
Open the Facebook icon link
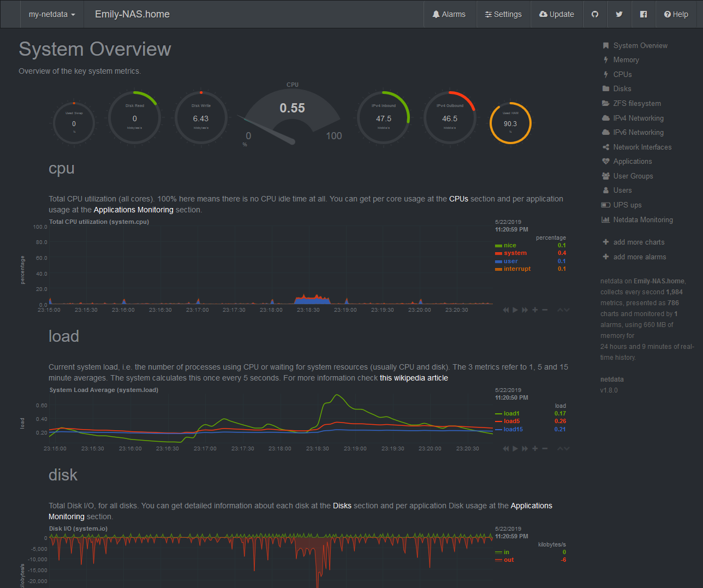point(644,14)
